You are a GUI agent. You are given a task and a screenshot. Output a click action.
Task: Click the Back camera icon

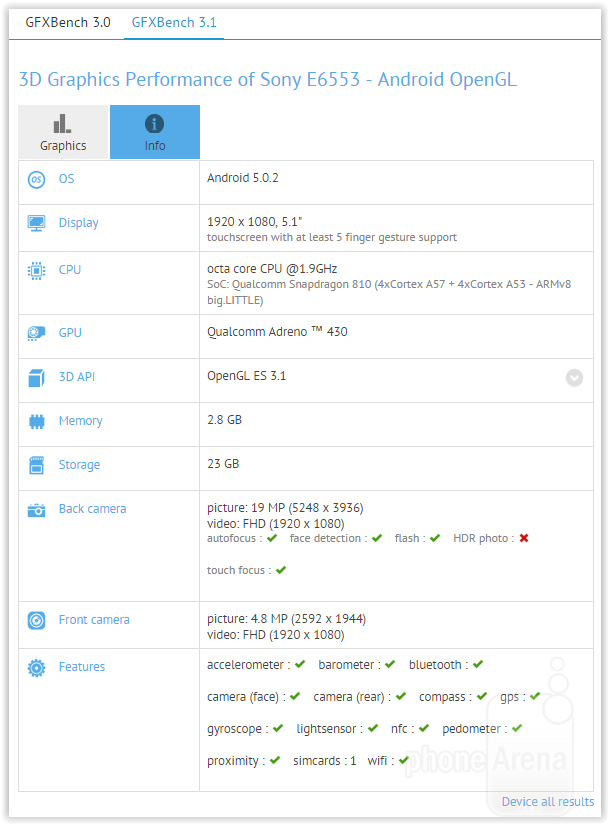click(x=36, y=509)
